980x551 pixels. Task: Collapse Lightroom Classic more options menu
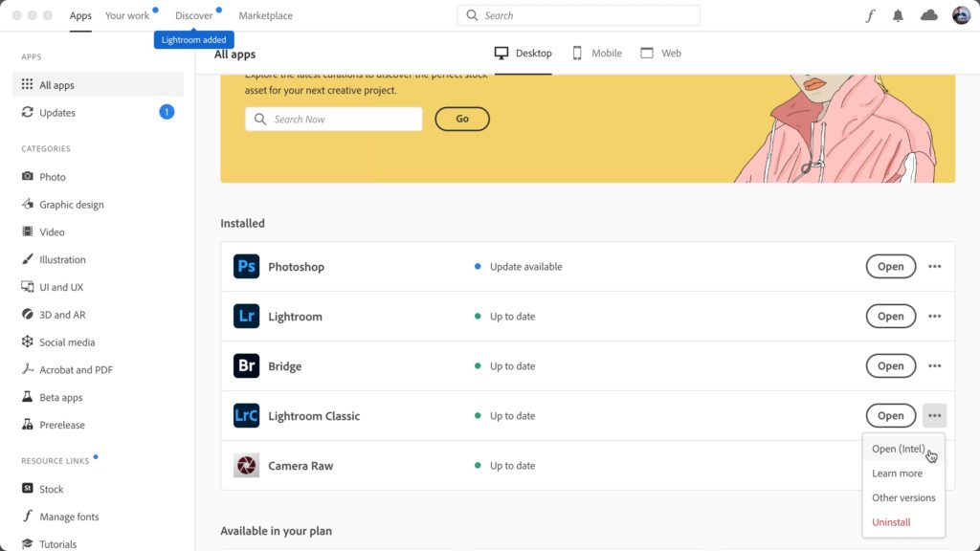(x=934, y=415)
